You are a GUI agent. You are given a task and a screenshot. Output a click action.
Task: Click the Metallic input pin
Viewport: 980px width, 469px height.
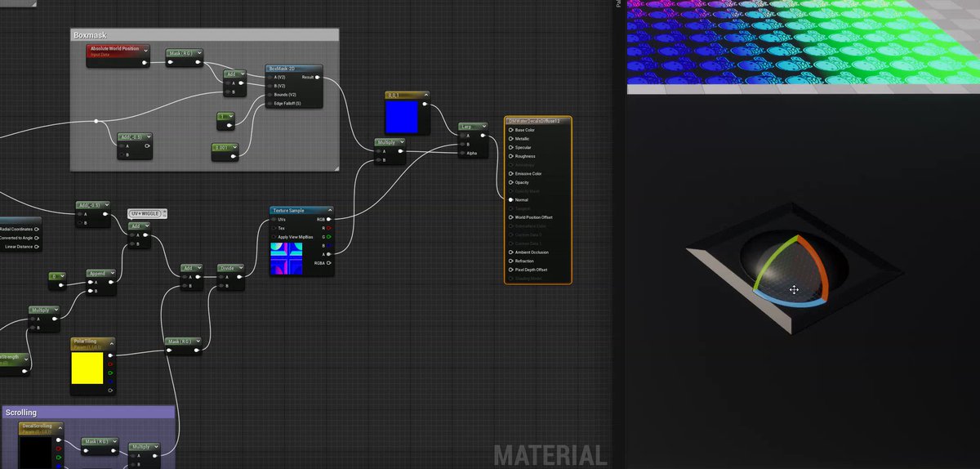[511, 139]
